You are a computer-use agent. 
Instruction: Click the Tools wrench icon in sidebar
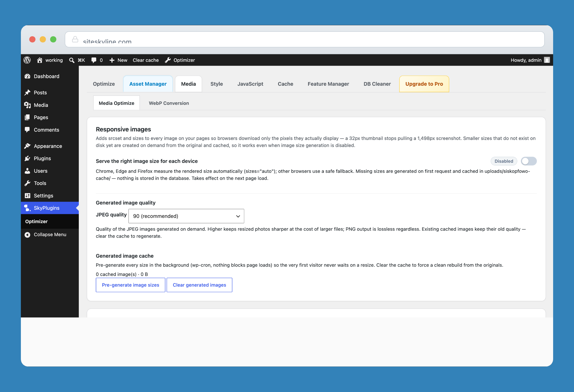point(27,183)
